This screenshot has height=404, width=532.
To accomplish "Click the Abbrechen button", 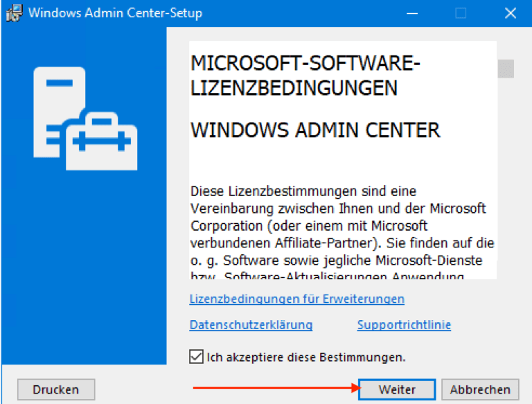I will 480,389.
